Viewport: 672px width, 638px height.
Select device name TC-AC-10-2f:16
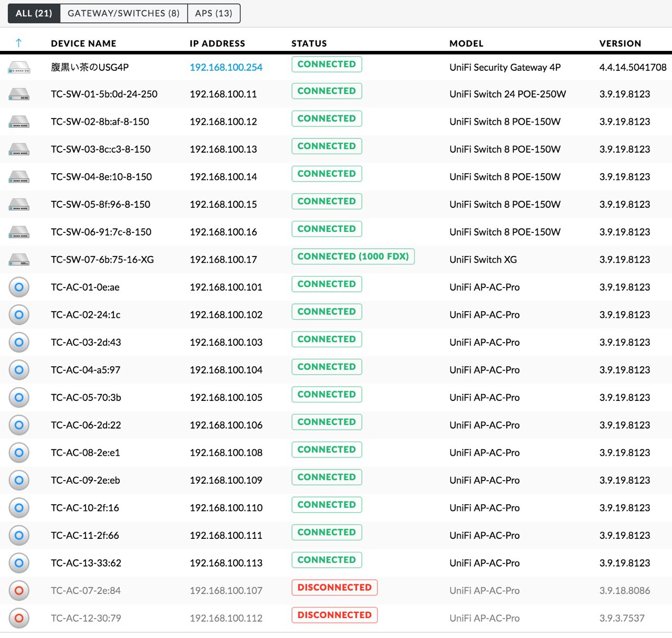click(85, 508)
